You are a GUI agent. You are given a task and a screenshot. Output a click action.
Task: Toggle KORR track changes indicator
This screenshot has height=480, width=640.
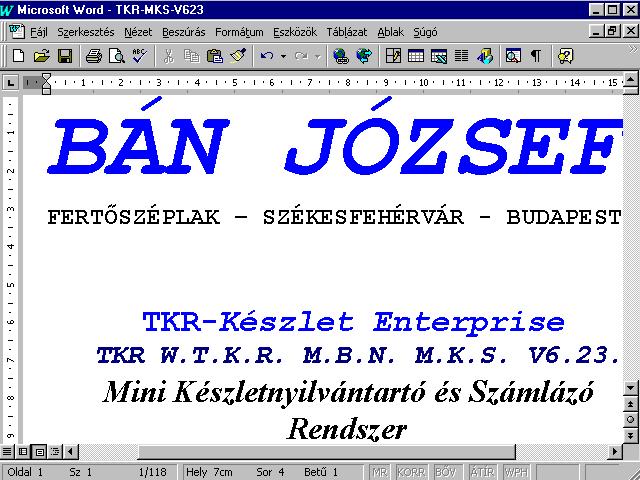[x=411, y=472]
